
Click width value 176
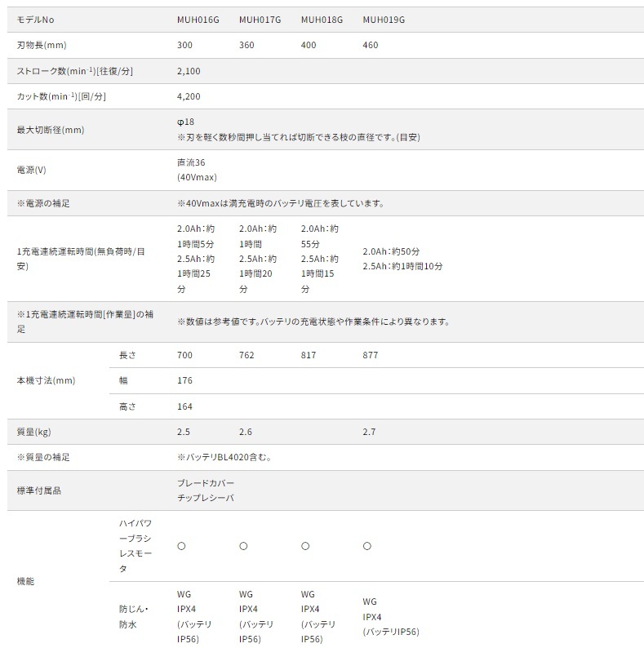tap(184, 380)
